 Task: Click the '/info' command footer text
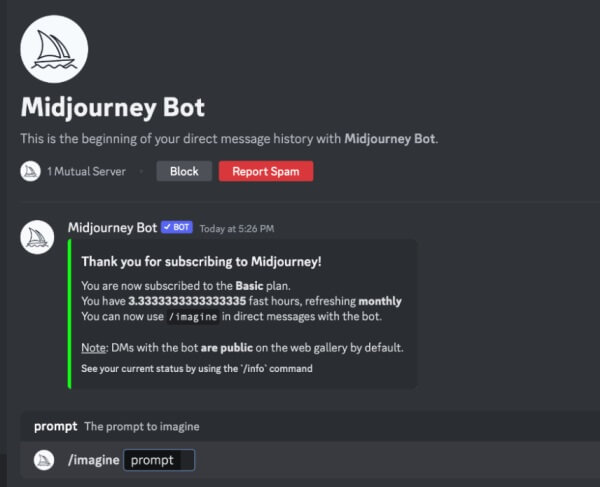[197, 368]
